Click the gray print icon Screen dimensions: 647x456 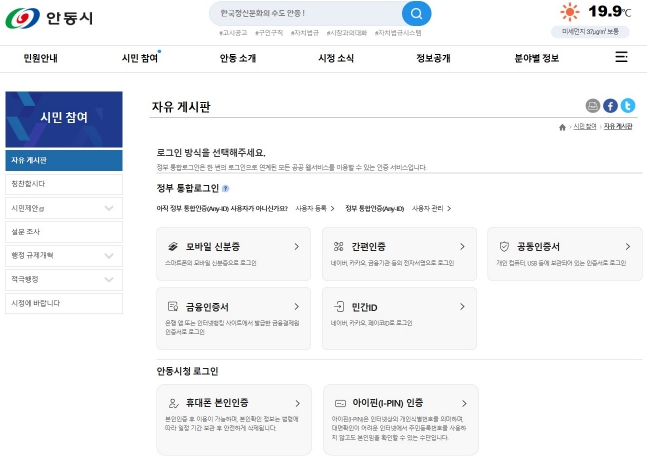[593, 106]
